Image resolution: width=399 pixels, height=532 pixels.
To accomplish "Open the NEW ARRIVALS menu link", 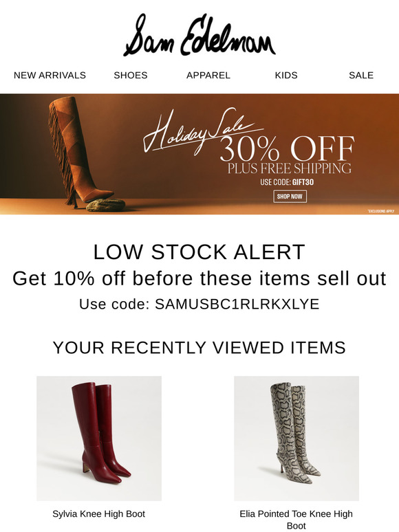I will click(x=50, y=75).
